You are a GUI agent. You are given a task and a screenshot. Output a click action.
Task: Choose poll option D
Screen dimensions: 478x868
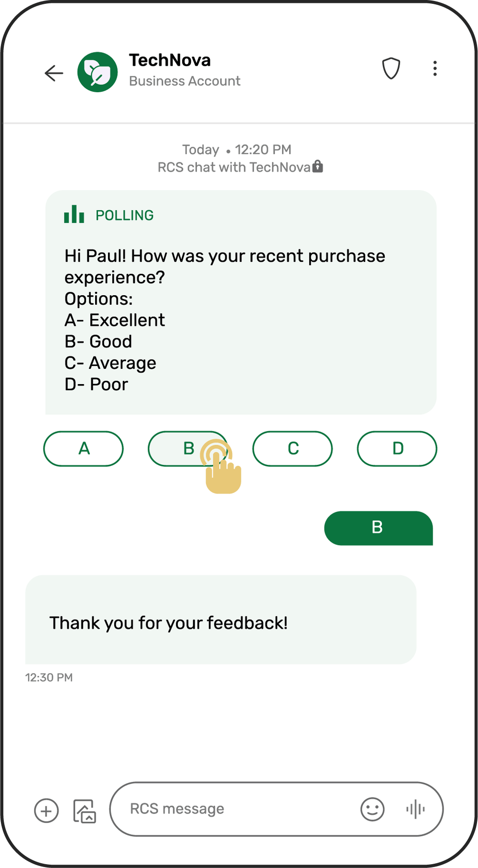point(397,449)
